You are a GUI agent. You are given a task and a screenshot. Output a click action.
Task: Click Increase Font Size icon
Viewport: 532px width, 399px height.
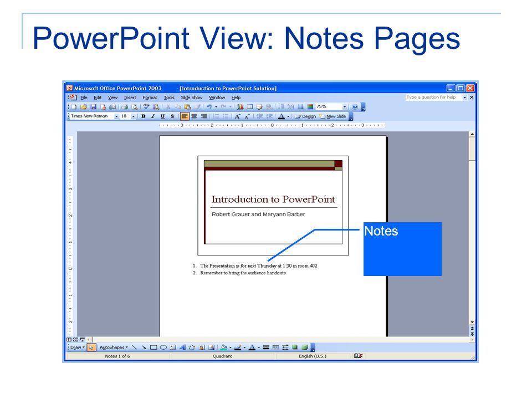[x=238, y=116]
